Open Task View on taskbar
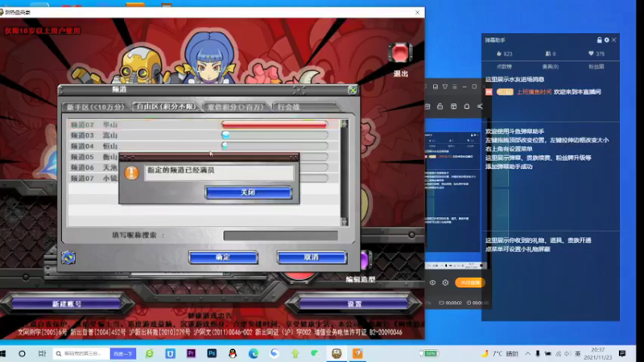 click(42, 353)
